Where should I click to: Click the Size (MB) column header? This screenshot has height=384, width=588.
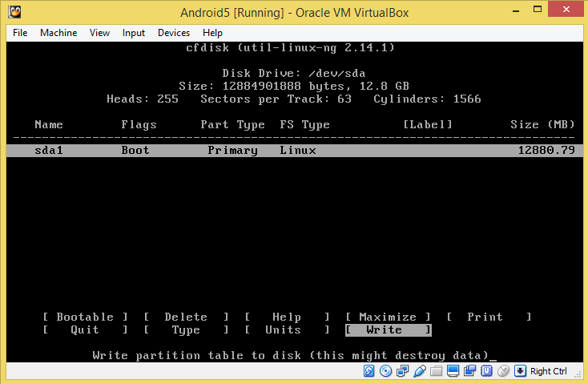pyautogui.click(x=542, y=124)
